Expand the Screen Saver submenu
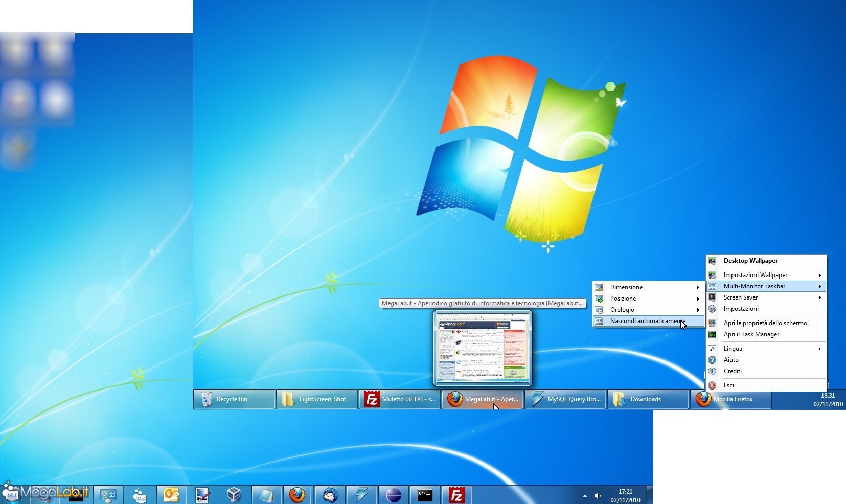 point(766,297)
